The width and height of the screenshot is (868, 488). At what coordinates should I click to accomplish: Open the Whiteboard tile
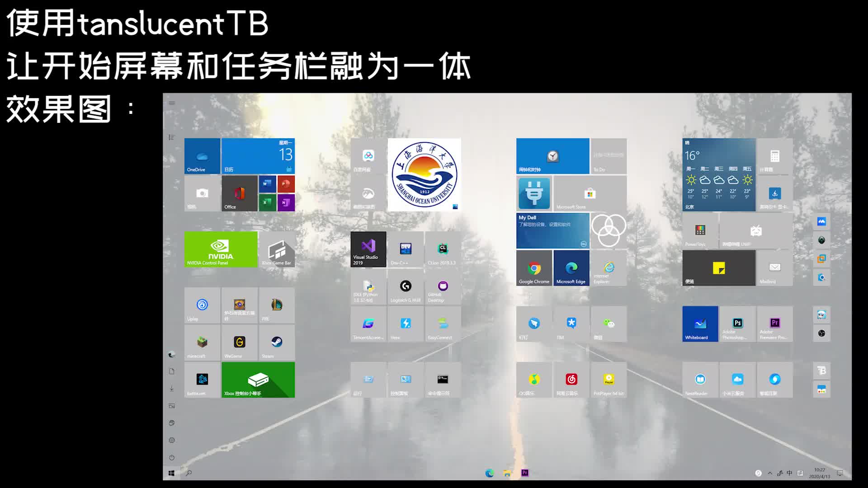click(700, 324)
